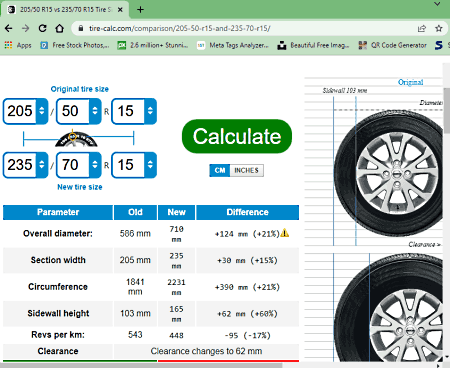The image size is (450, 368).
Task: Click the tire logo between size rows
Action: pyautogui.click(x=76, y=139)
